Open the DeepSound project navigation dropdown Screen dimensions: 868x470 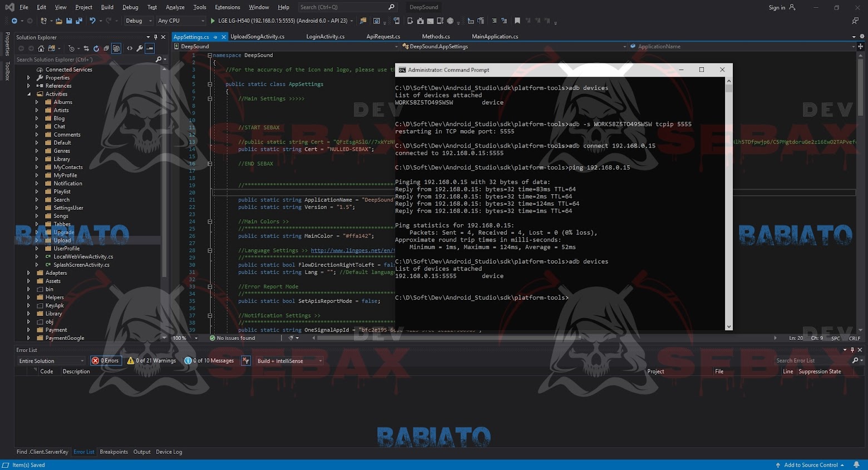tap(286, 47)
